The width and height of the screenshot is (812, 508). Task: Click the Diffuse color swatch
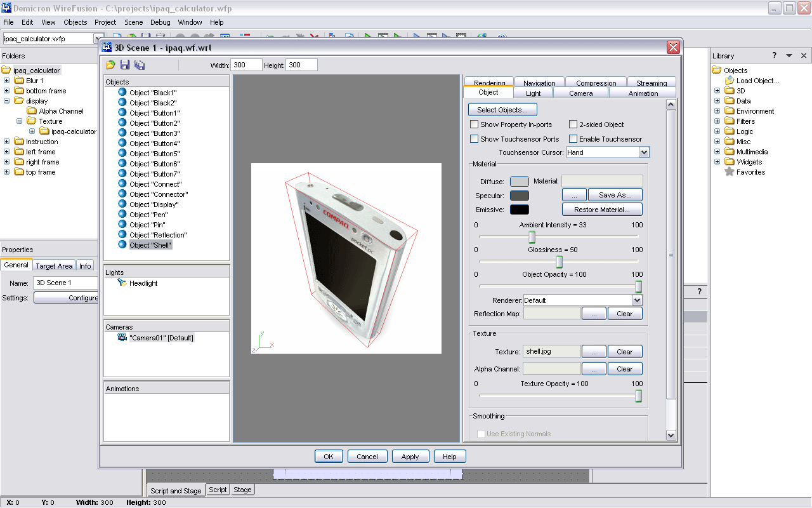(519, 182)
